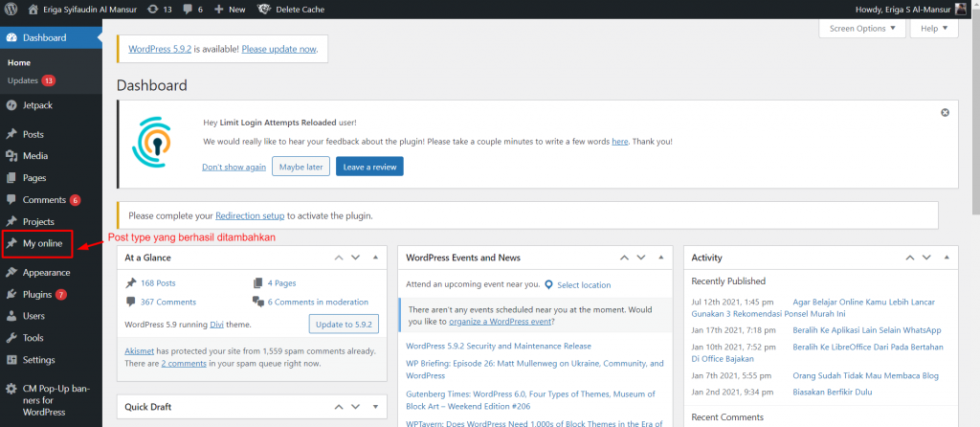The image size is (980, 427).
Task: Click the WordPress 5.9.2 available link
Action: pyautogui.click(x=160, y=49)
